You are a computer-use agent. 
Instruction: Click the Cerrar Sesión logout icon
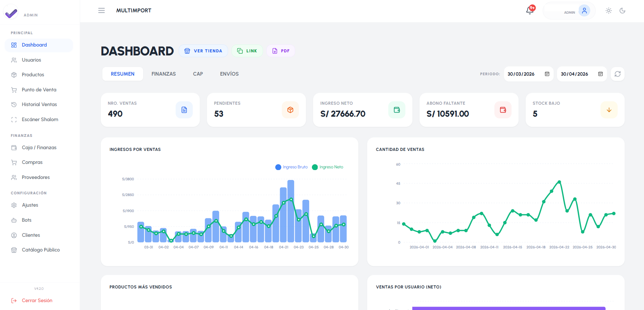(x=14, y=300)
